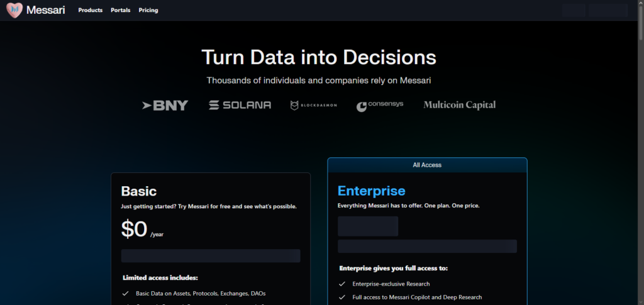Screen dimensions: 644x305
Task: Click the Multicoin Capital logo
Action: [x=459, y=105]
